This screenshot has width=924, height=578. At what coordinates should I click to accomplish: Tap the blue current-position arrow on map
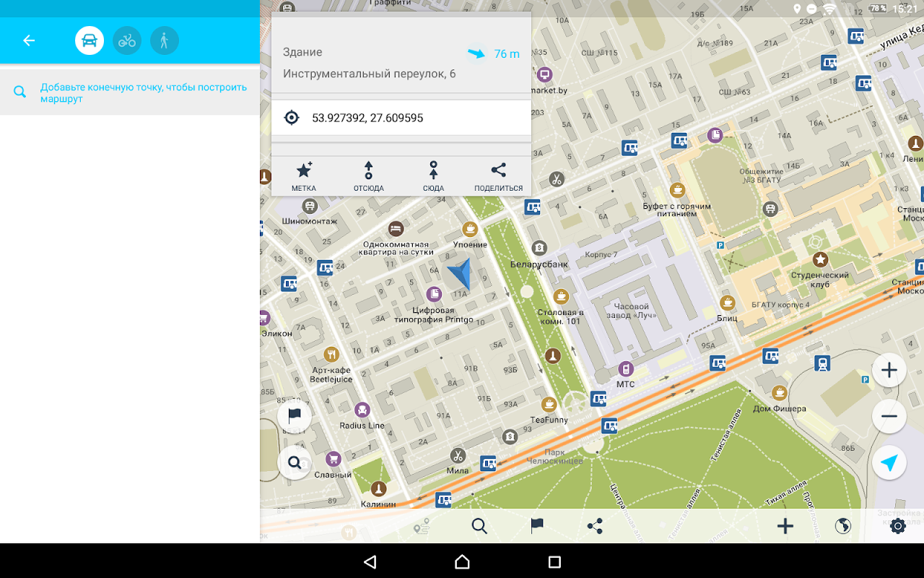(460, 273)
